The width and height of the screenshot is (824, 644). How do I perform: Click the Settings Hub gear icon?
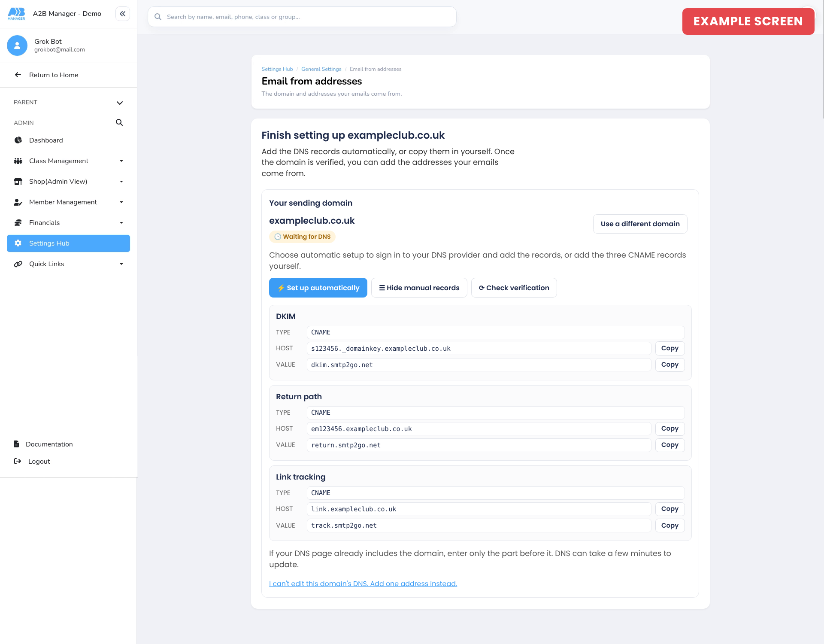[18, 243]
